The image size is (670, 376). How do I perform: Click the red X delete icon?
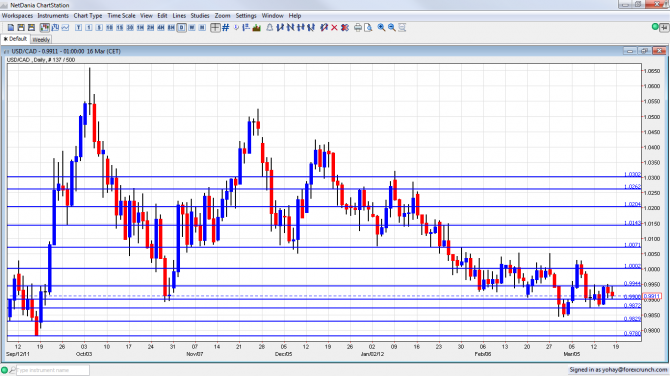[x=334, y=28]
